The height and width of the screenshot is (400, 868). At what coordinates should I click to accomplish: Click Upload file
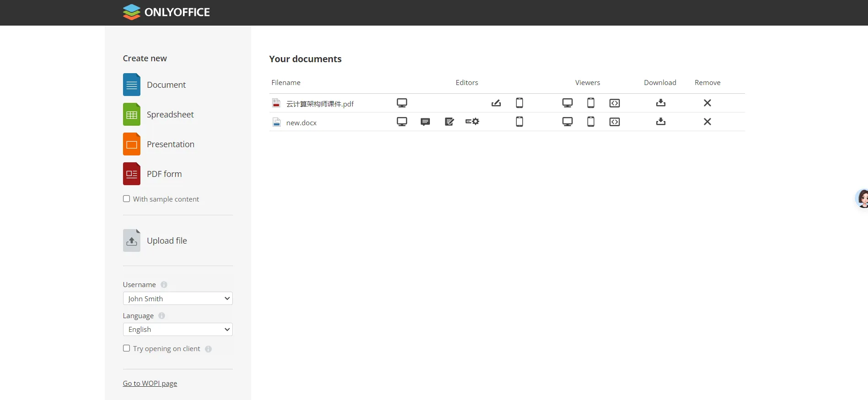click(x=155, y=240)
